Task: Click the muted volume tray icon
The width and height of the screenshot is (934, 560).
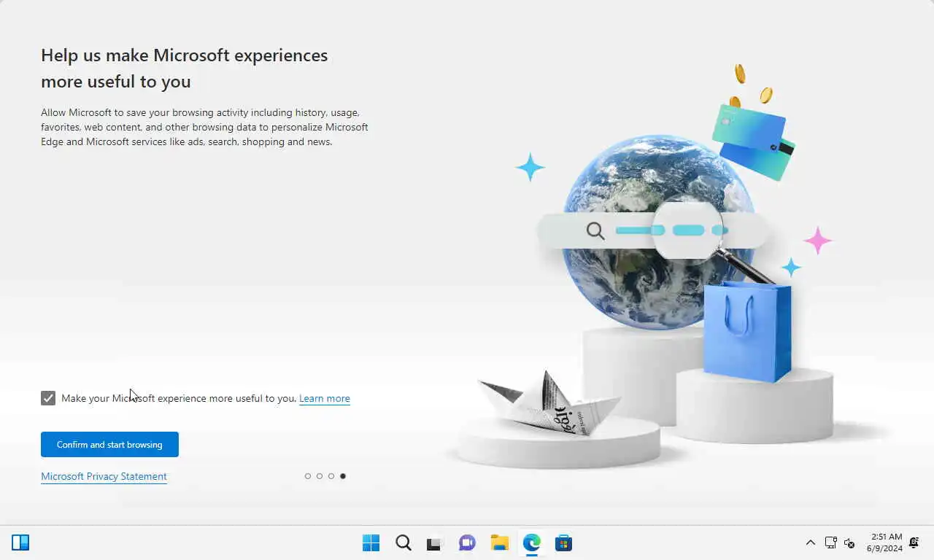Action: (x=849, y=542)
